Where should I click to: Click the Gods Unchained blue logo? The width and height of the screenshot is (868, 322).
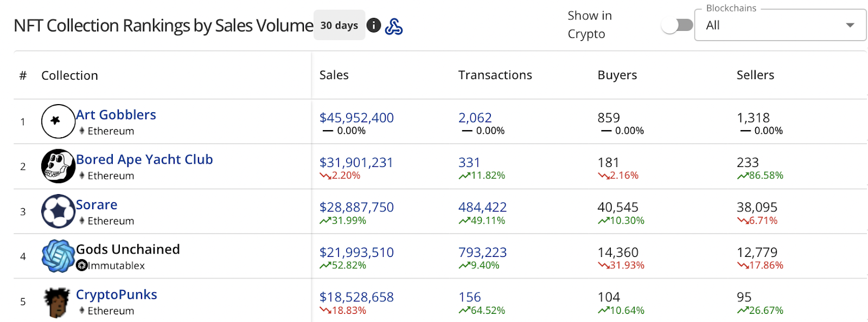(58, 256)
